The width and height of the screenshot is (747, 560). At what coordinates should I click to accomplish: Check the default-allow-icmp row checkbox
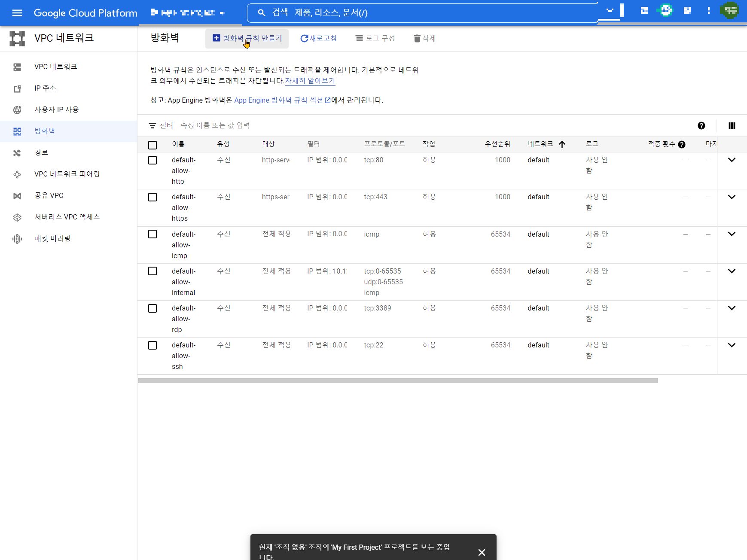coord(152,234)
